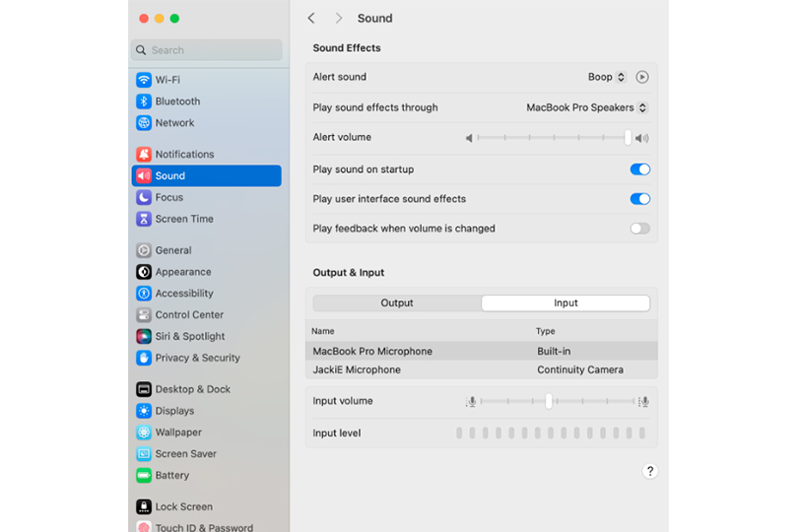This screenshot has width=798, height=532.
Task: Open Control Center settings
Action: pos(188,315)
